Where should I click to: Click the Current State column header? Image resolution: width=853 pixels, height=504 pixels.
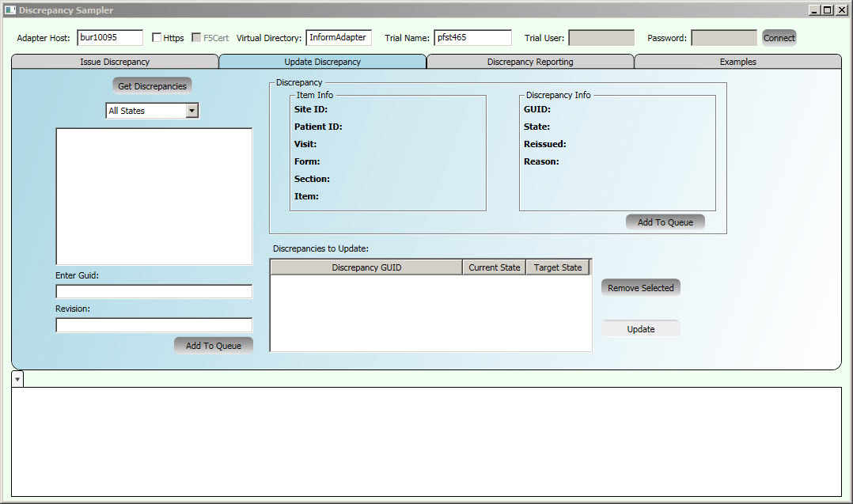click(x=495, y=267)
